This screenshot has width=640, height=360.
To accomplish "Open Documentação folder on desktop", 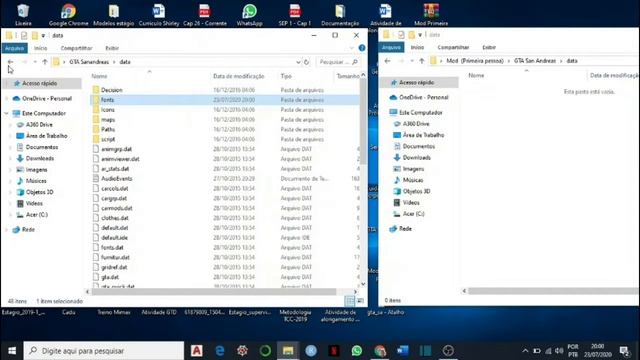I will click(340, 15).
